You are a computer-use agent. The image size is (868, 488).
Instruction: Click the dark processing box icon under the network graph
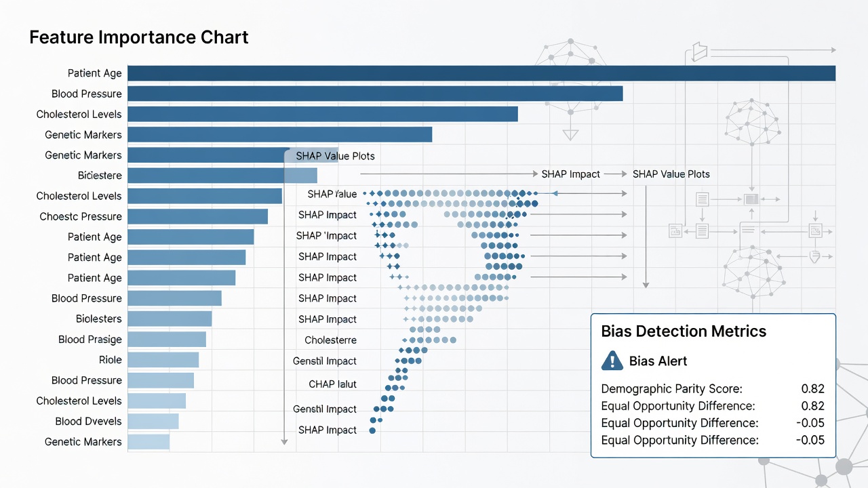coord(750,199)
